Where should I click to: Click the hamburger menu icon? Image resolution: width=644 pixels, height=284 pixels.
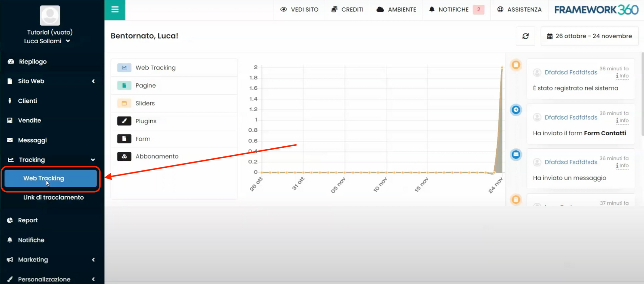[115, 10]
